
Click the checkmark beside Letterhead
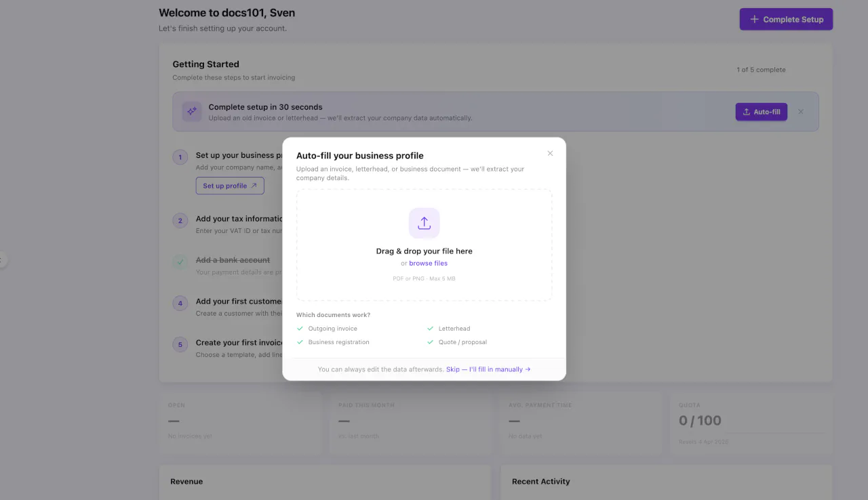pyautogui.click(x=429, y=328)
